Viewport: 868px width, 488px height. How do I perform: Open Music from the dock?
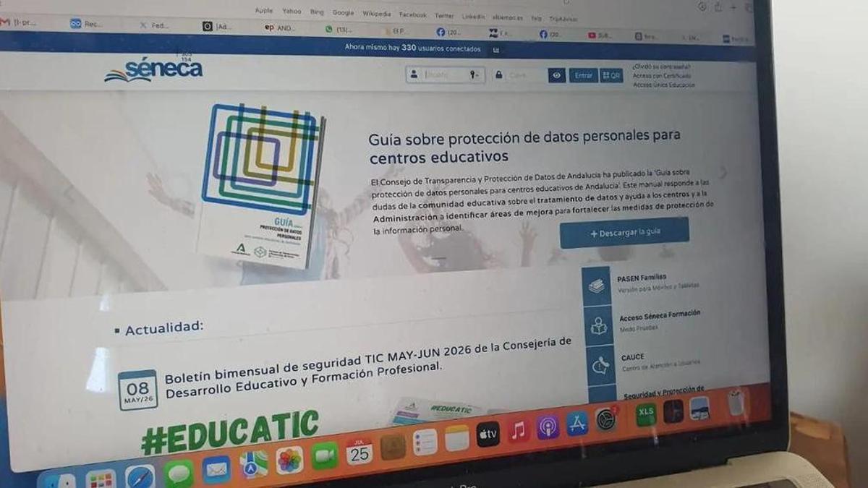tap(518, 431)
